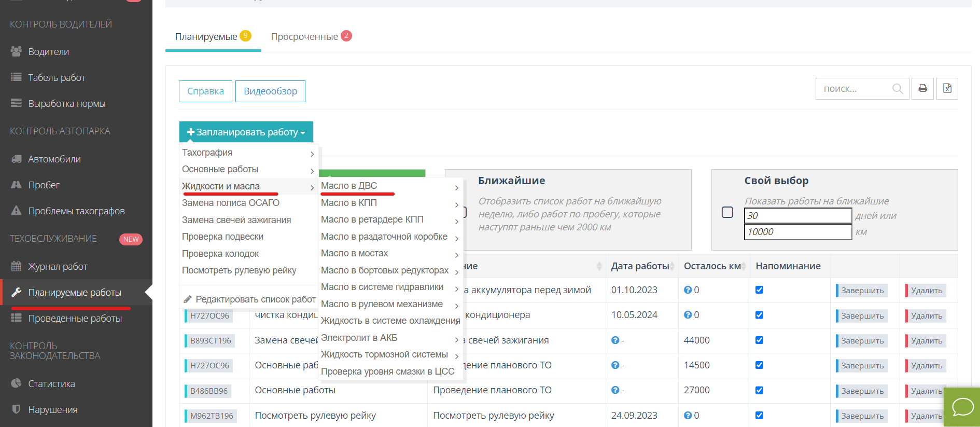Click Завершить for 01.10.2023 work
Screen dimensions: 980x427
[x=862, y=291]
